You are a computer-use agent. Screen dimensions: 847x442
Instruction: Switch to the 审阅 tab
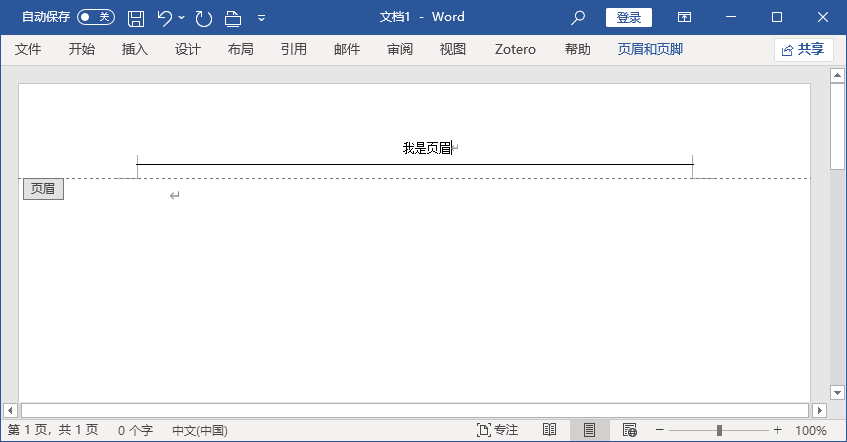click(400, 49)
